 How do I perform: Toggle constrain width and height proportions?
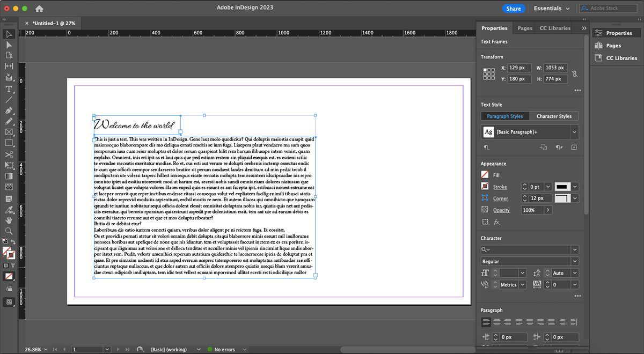pos(575,73)
